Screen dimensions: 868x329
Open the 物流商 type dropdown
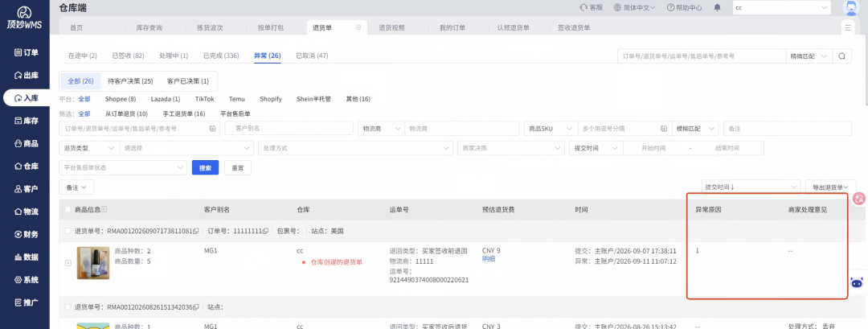tap(382, 129)
